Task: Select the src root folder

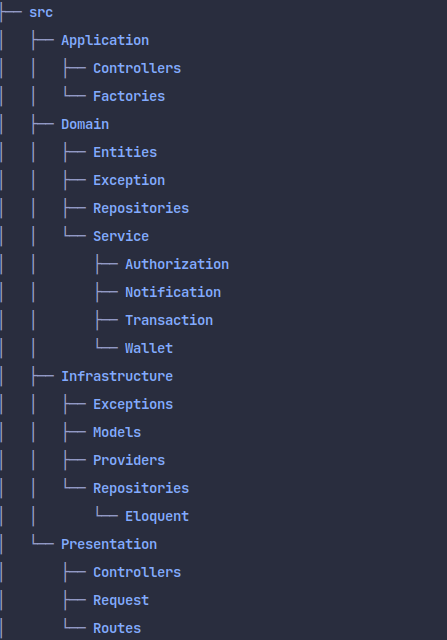Action: (x=41, y=13)
